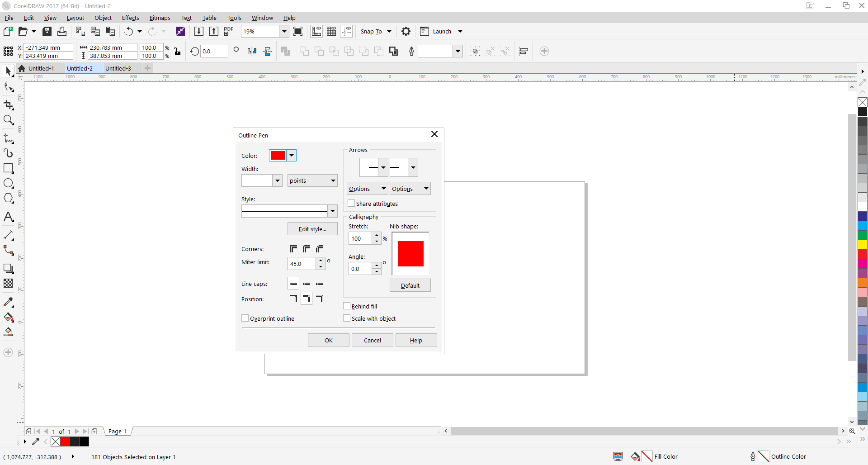
Task: Select the round corners option
Action: click(307, 249)
